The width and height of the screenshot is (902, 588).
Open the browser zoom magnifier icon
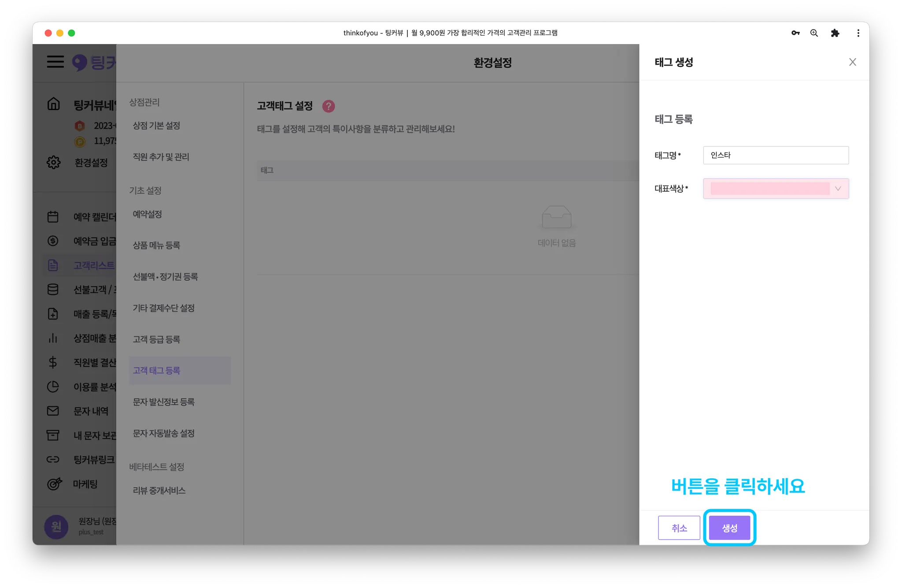814,33
